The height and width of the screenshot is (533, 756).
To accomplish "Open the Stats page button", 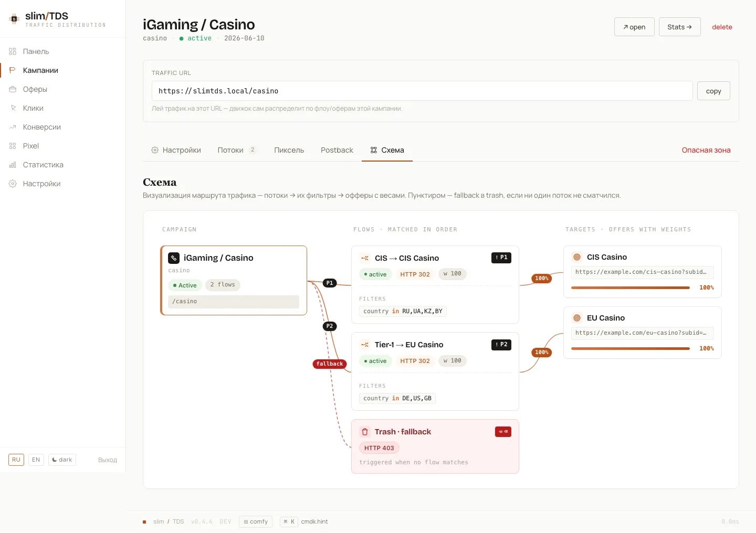I will 679,27.
